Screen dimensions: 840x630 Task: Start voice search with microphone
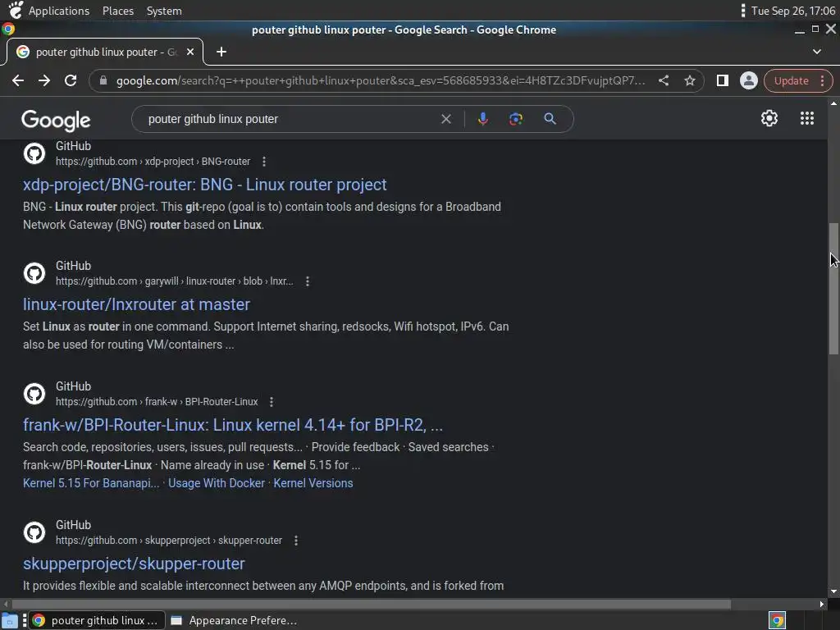click(482, 119)
